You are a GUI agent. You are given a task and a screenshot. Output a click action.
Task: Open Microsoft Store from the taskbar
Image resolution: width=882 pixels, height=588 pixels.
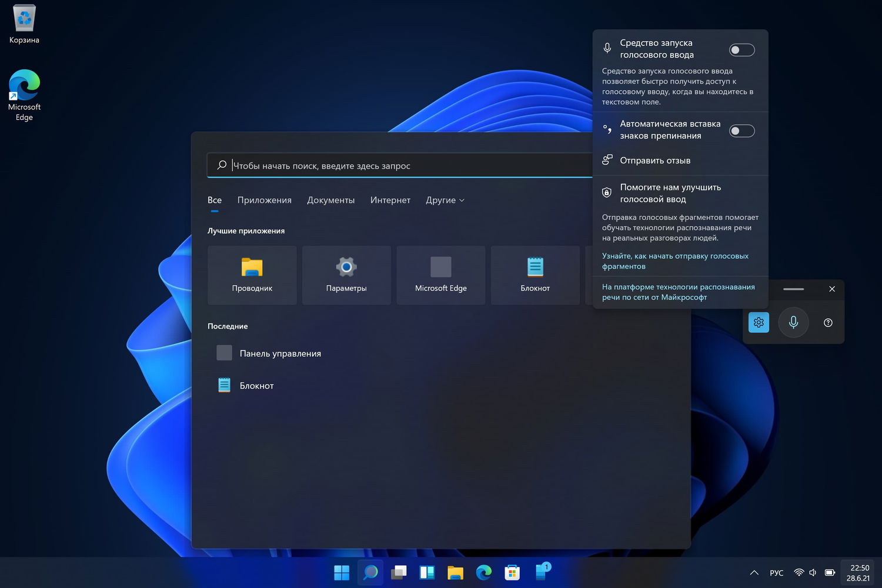click(512, 572)
